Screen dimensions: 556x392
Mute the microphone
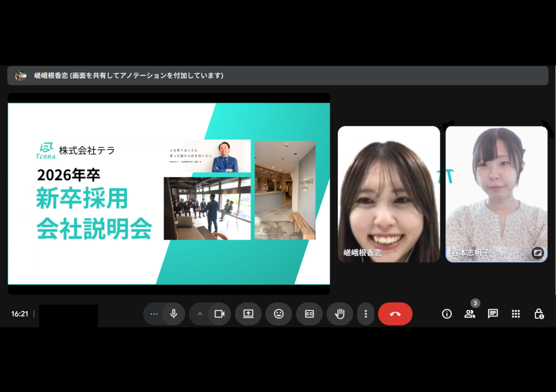pos(174,314)
